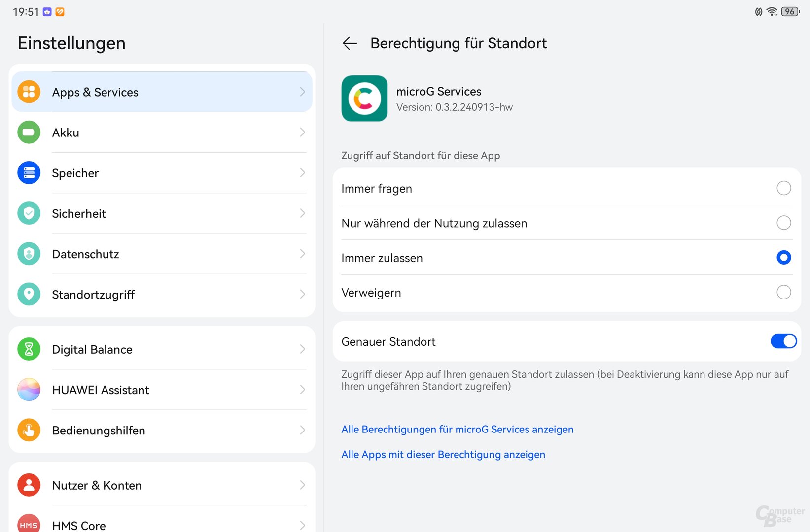The height and width of the screenshot is (532, 810).
Task: Open the Apps & Services orange icon
Action: 29,92
